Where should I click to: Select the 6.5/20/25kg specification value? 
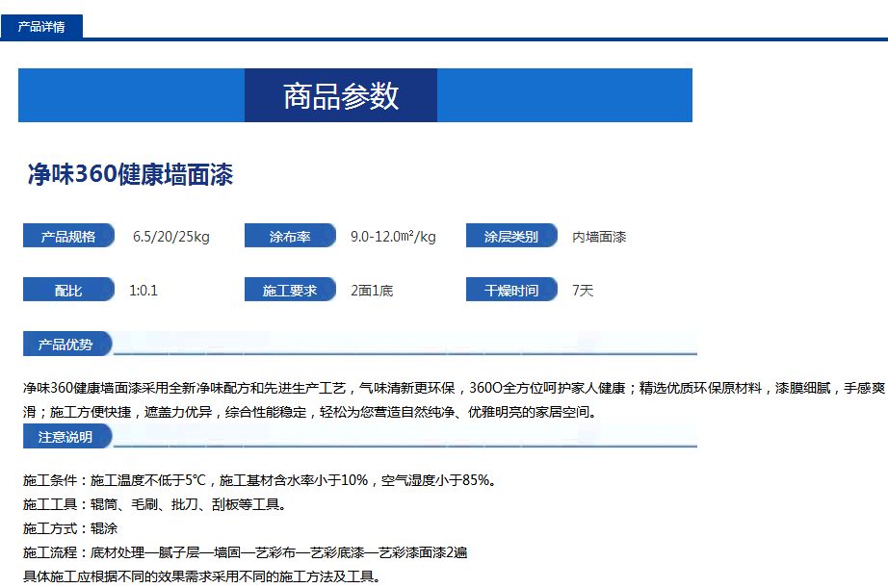171,237
